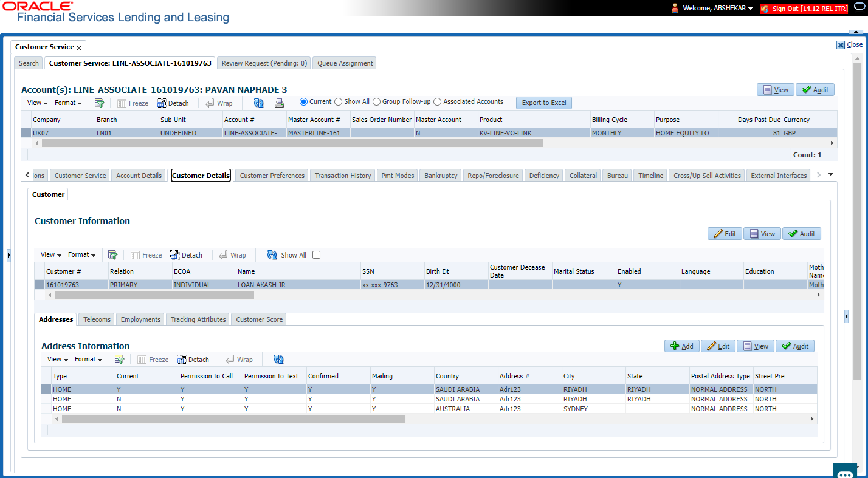This screenshot has width=868, height=478.
Task: Select the Show All radio button
Action: pyautogui.click(x=339, y=102)
